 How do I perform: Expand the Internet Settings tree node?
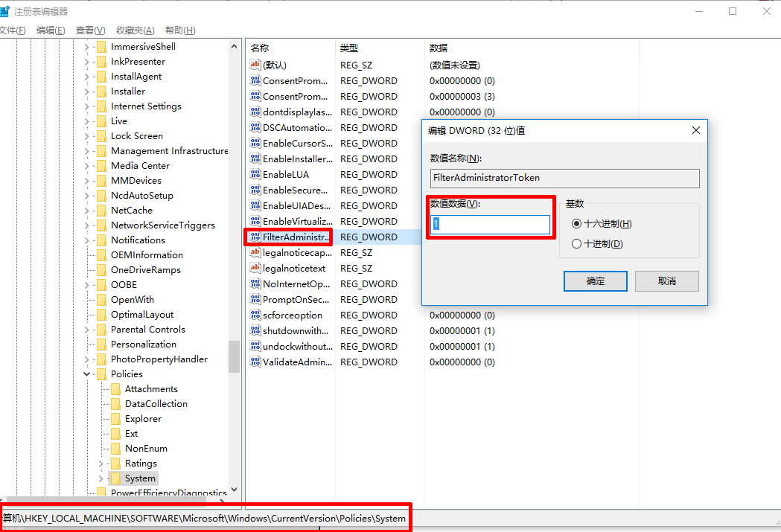tap(86, 106)
